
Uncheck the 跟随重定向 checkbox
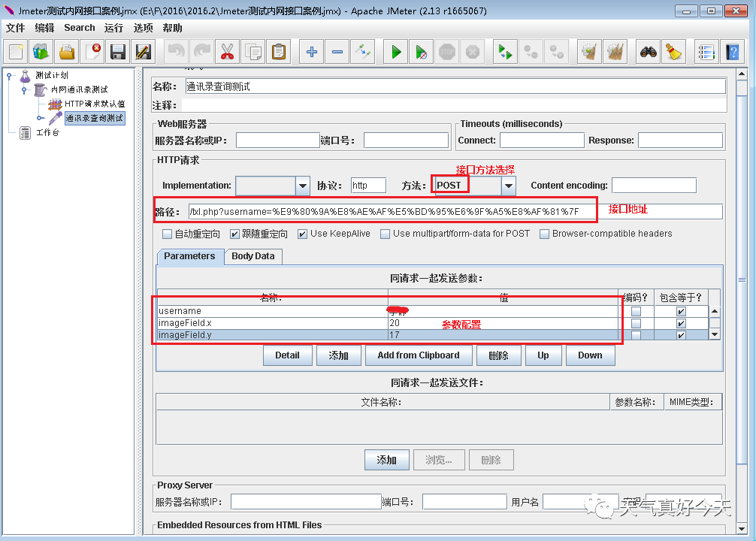pos(234,234)
